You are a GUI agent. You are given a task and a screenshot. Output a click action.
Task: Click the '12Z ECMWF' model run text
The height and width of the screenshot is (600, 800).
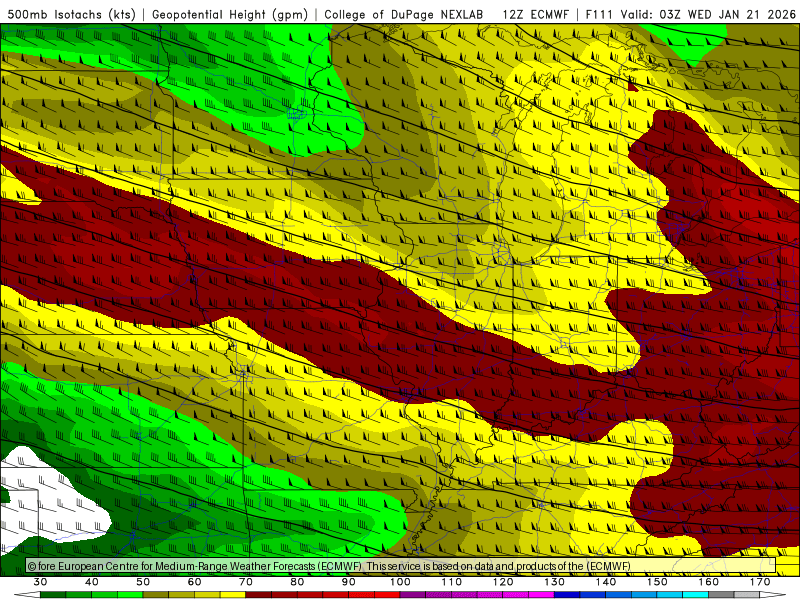point(535,14)
